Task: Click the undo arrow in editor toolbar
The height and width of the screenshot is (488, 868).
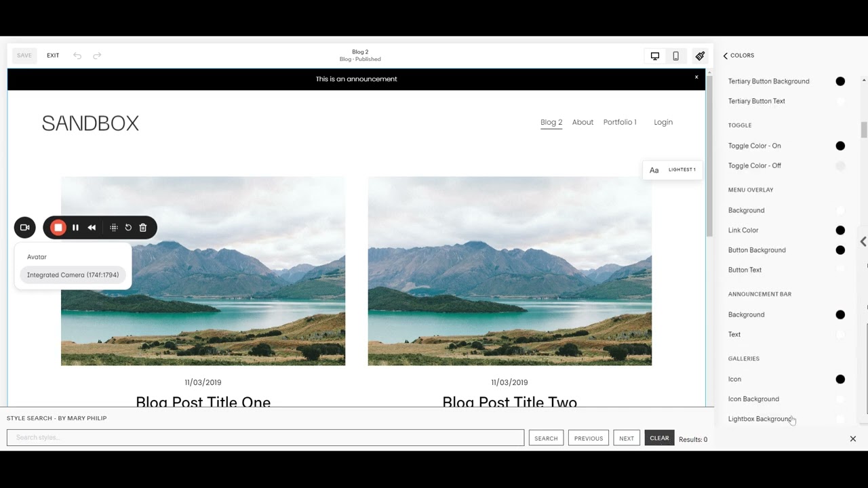Action: tap(77, 56)
